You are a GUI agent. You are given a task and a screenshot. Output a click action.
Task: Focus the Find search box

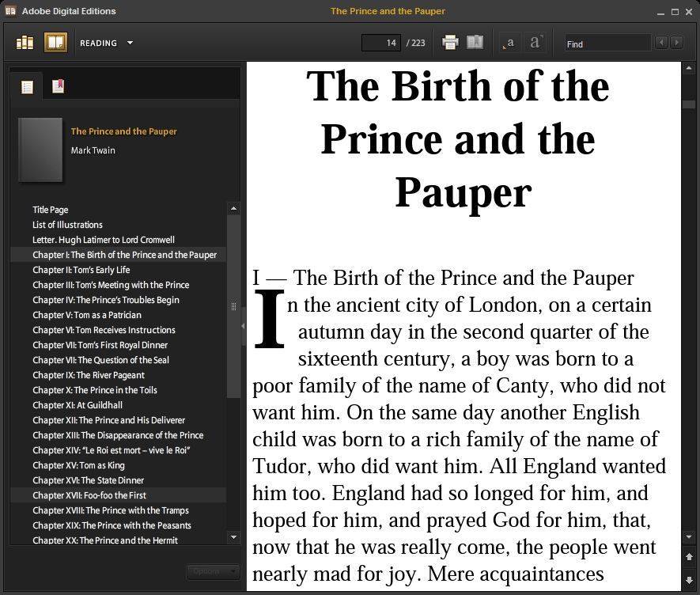(607, 44)
